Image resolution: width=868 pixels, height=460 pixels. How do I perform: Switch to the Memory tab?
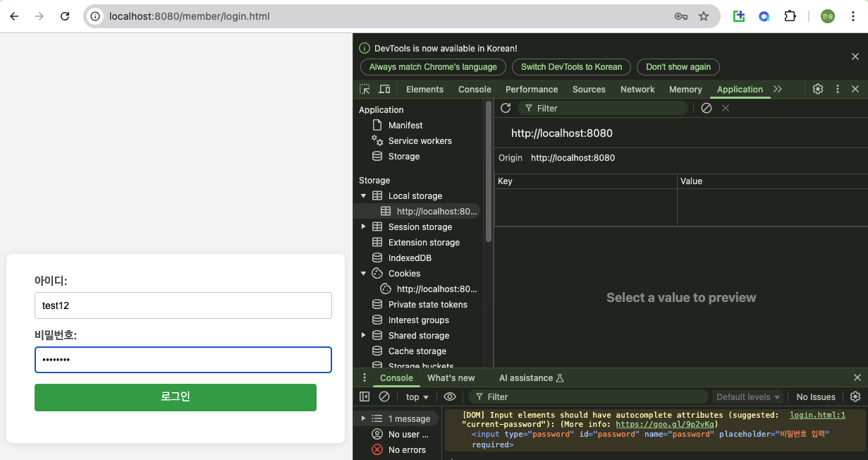point(685,89)
